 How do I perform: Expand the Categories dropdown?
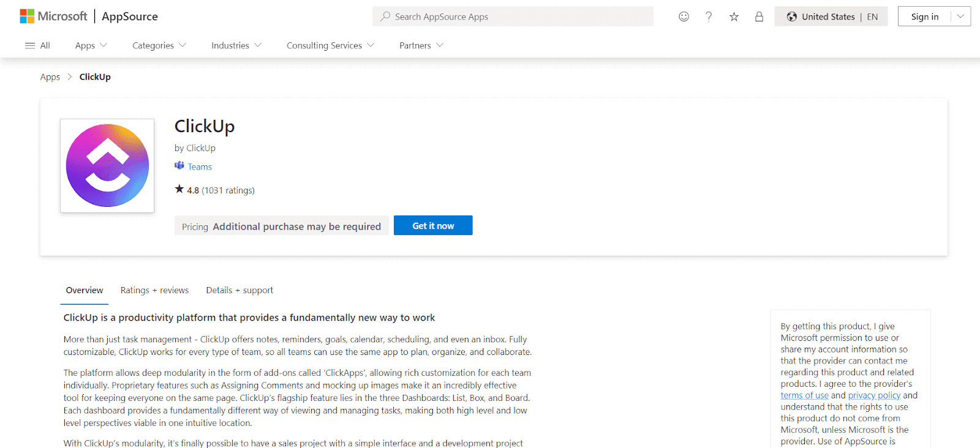point(159,45)
